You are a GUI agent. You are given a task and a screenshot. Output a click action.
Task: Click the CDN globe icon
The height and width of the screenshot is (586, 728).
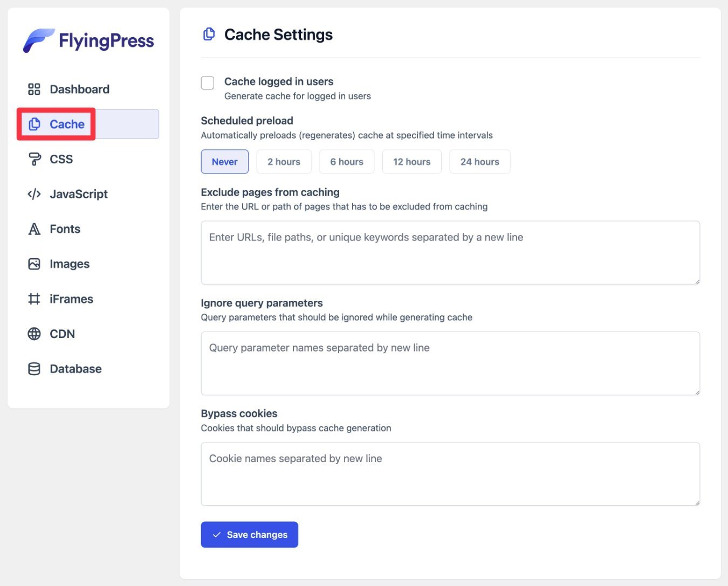[34, 334]
